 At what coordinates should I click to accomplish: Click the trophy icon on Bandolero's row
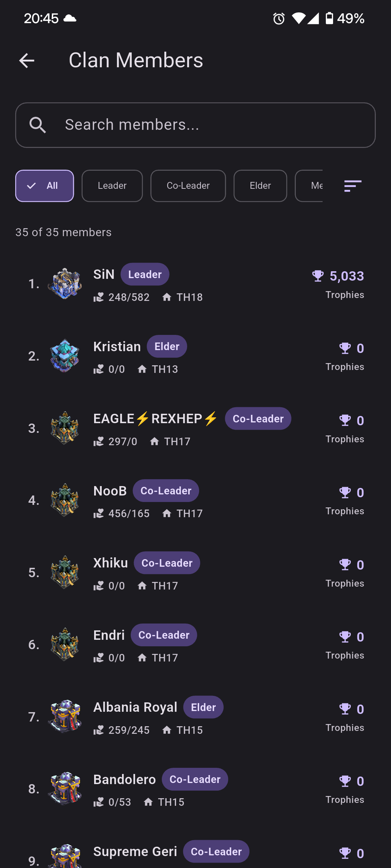click(x=345, y=781)
